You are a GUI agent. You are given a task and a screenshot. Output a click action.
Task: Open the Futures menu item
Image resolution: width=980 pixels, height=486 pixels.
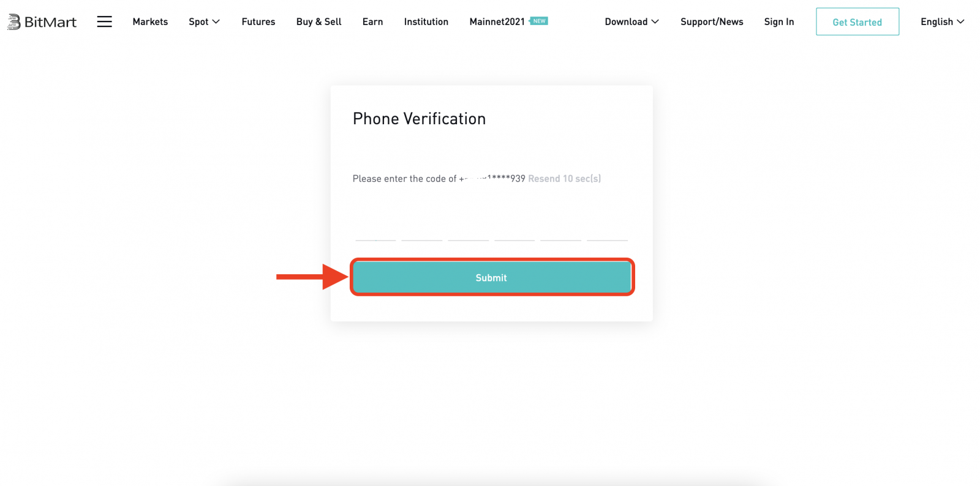(x=258, y=22)
